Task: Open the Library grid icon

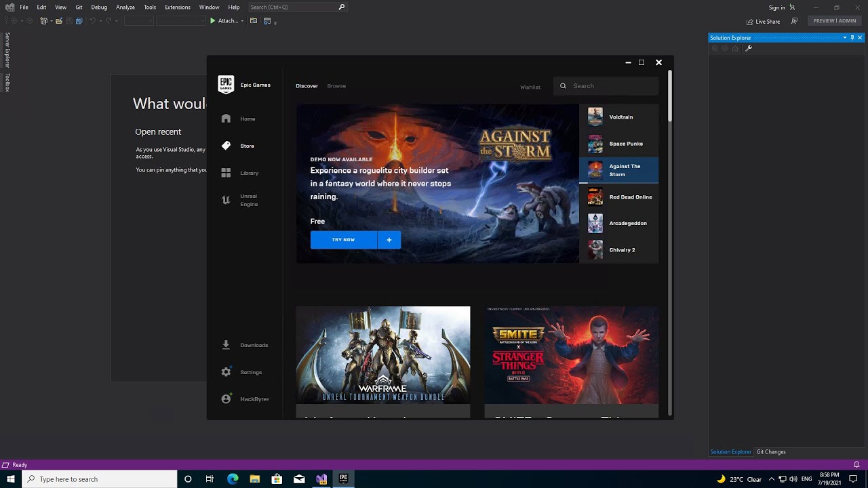Action: (x=226, y=173)
